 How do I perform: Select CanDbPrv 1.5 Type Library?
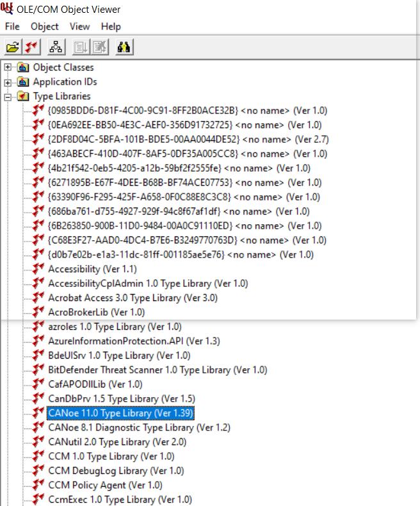coord(122,399)
